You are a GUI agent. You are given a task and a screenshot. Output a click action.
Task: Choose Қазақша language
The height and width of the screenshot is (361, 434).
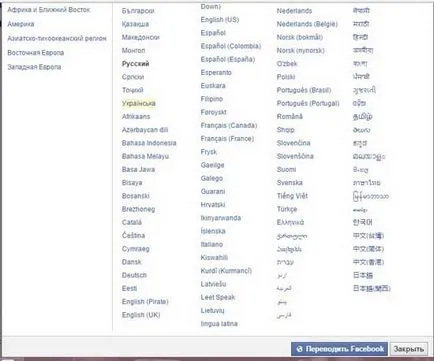point(135,24)
